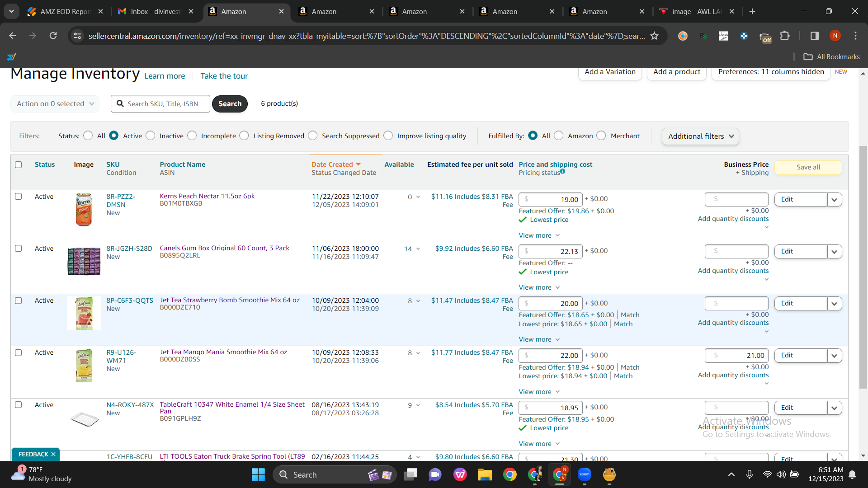868x488 pixels.
Task: Open Chrome three-dot menu
Action: coord(855,36)
